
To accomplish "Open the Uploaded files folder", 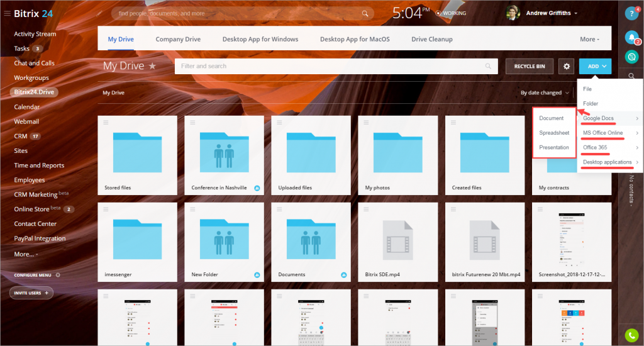I will point(311,155).
